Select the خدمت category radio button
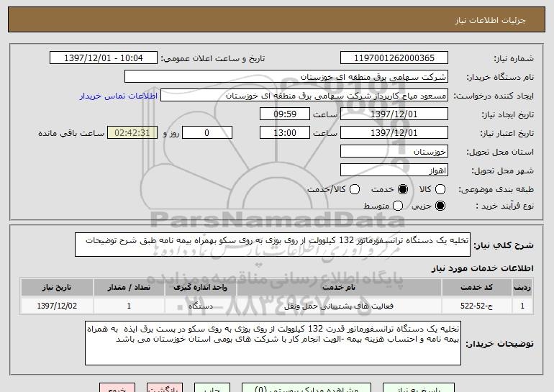 click(403, 188)
